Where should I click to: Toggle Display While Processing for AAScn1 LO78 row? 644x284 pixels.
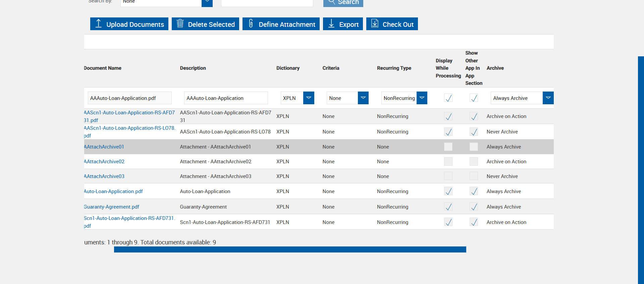pyautogui.click(x=448, y=132)
